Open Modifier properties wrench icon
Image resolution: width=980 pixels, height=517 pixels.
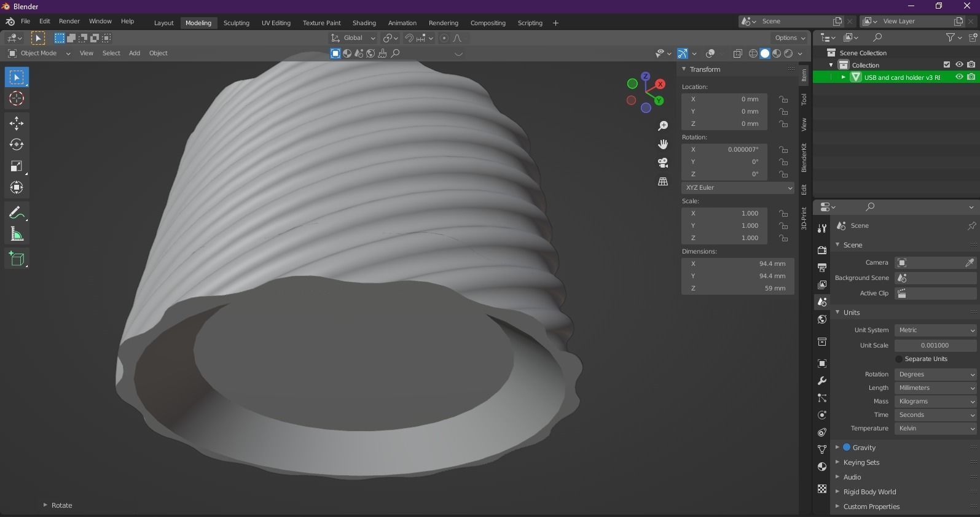[x=822, y=381]
